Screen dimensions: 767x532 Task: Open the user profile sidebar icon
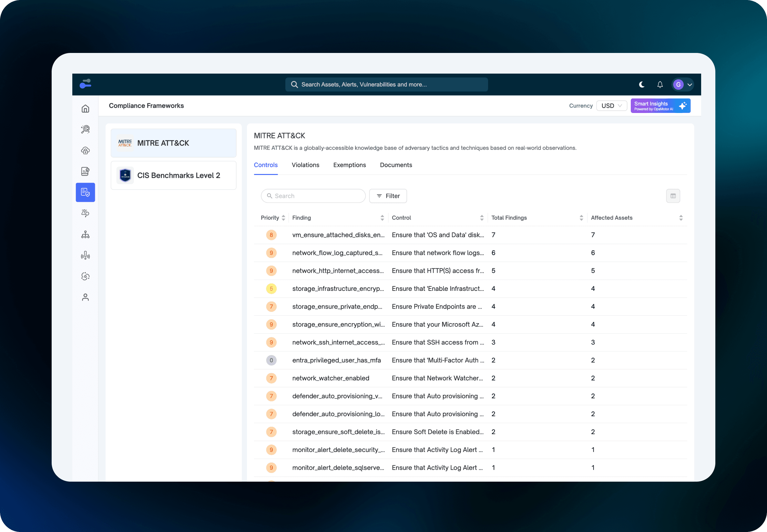(85, 297)
